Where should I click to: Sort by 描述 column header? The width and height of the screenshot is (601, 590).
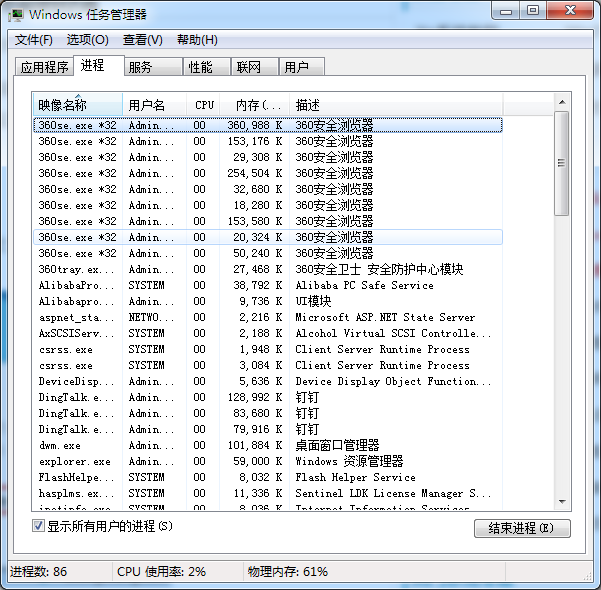coord(396,104)
